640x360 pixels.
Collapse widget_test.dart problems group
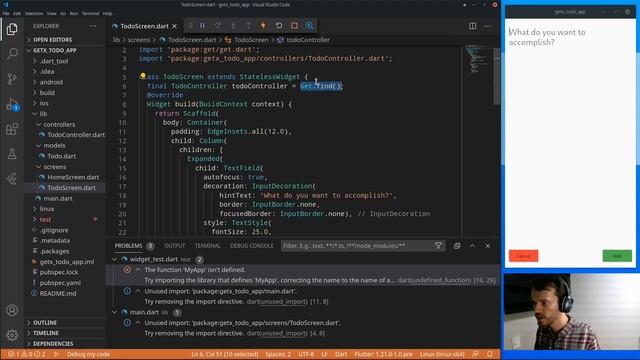click(x=115, y=259)
